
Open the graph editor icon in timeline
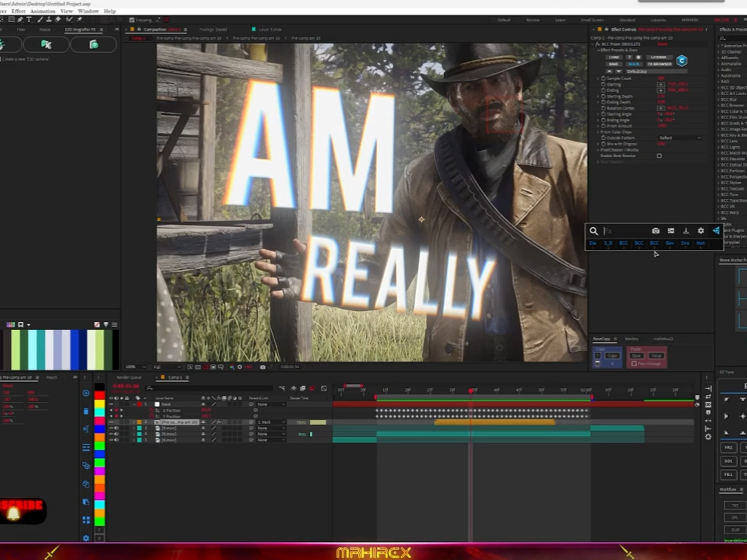(324, 388)
